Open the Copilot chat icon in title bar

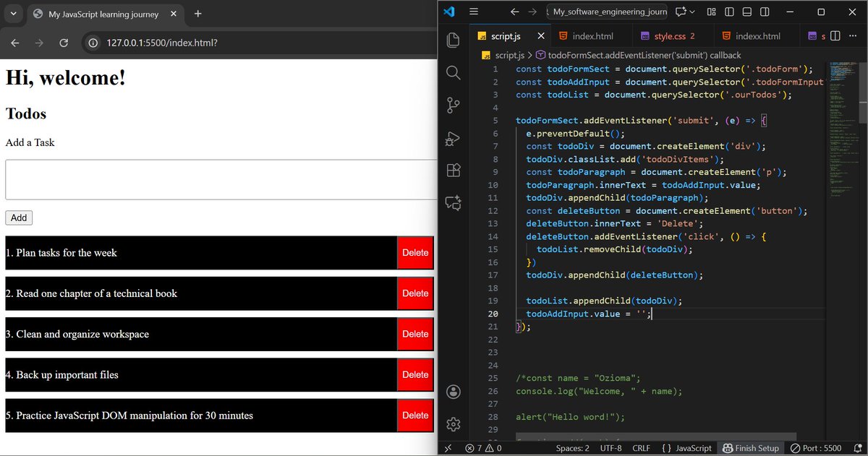(x=681, y=12)
